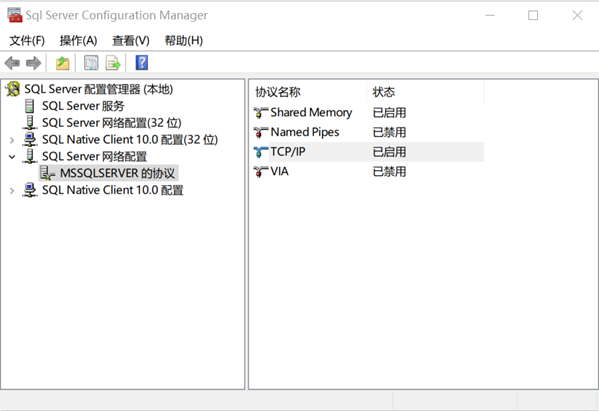Click the Export list toolbar icon
This screenshot has height=411, width=599.
pyautogui.click(x=113, y=63)
